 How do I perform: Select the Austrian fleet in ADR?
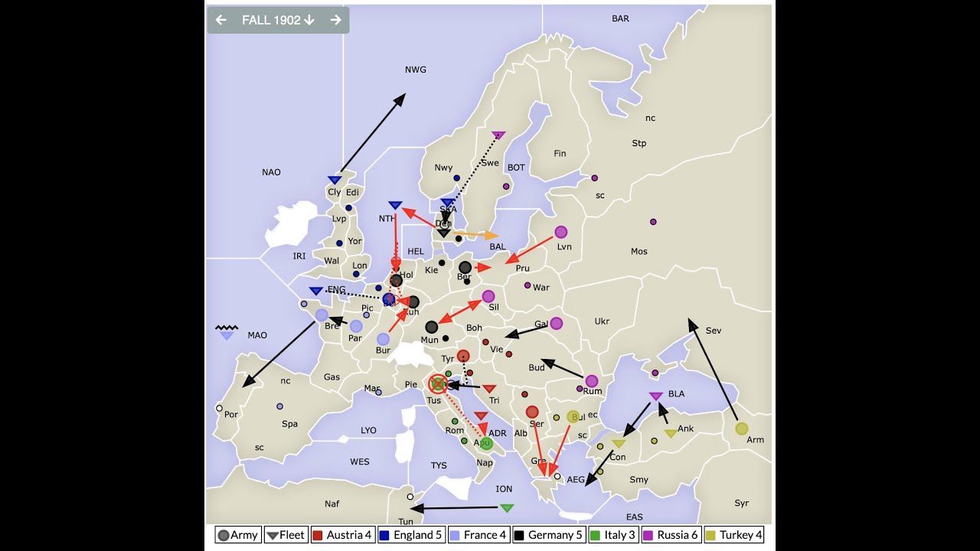click(x=481, y=416)
